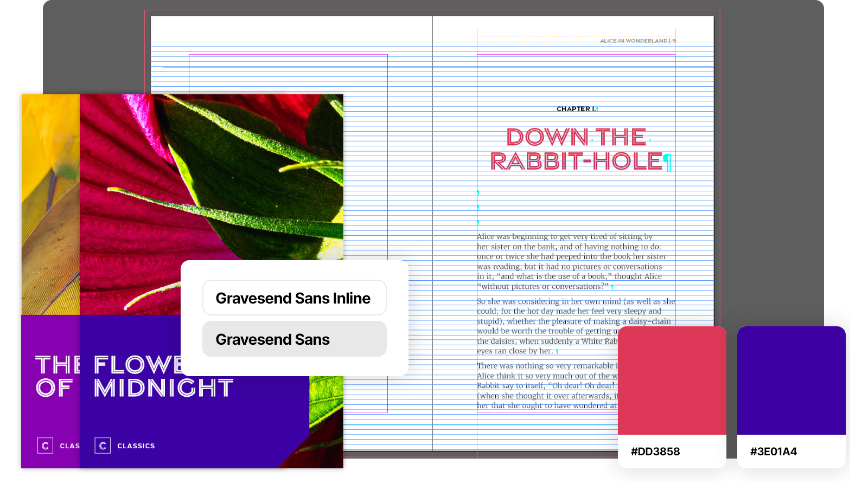Select the red leaf cover photo
Screen dimensions: 868x490
coord(212,179)
